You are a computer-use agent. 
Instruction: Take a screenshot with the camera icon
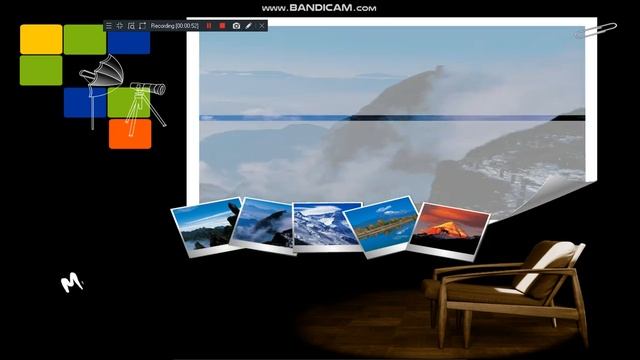tap(236, 26)
